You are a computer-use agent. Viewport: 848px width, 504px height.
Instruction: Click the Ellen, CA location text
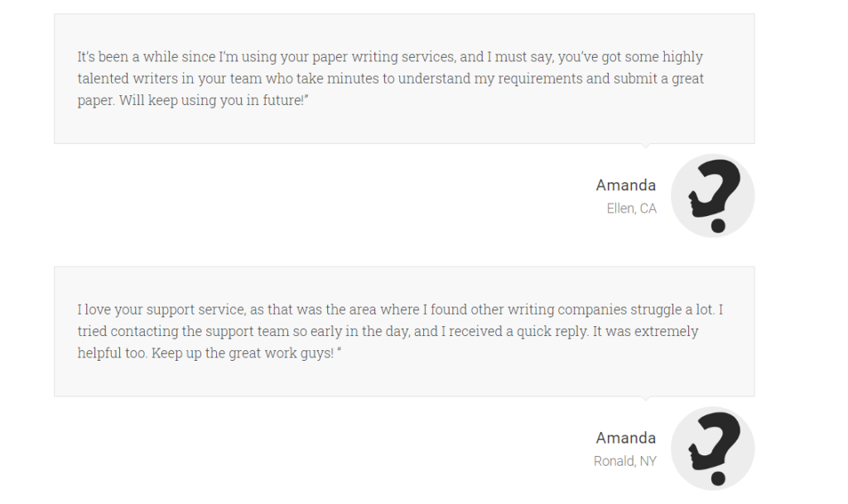pyautogui.click(x=631, y=209)
